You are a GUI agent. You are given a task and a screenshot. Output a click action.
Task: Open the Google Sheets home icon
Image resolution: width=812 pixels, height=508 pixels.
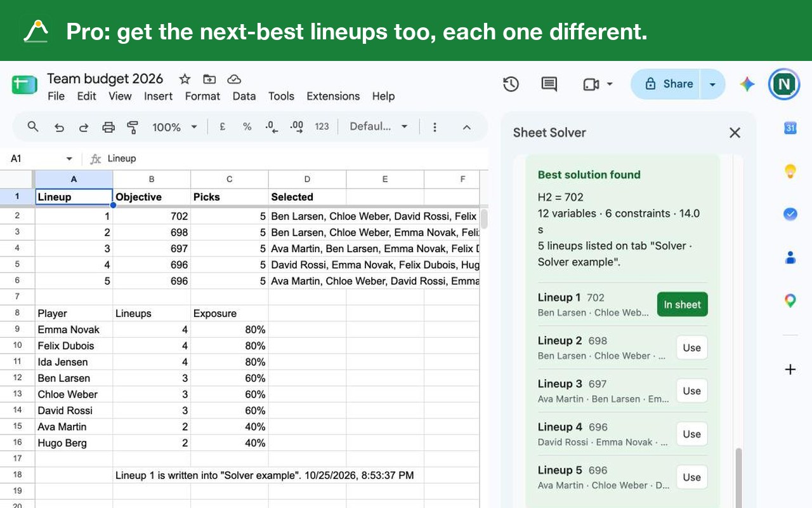[25, 84]
